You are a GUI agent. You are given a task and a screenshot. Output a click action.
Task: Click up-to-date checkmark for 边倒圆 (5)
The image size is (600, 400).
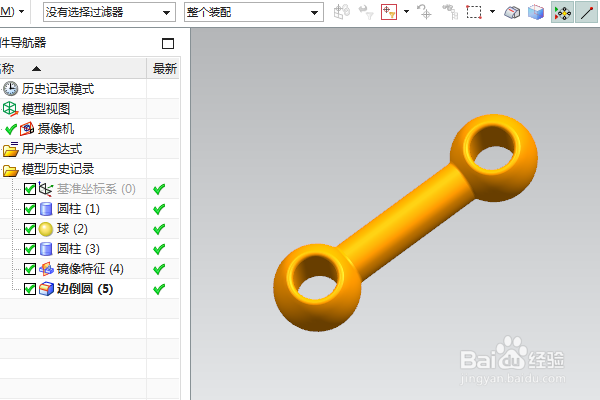point(159,289)
